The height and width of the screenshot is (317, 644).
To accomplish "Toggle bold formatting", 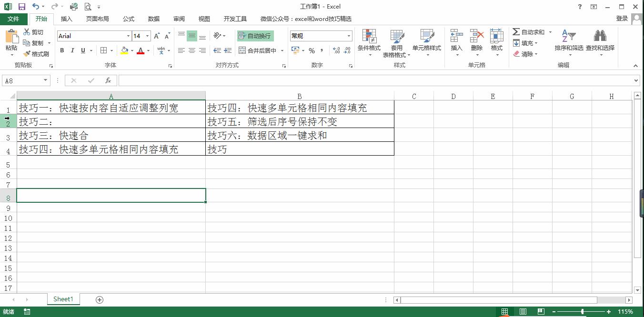I will point(62,50).
